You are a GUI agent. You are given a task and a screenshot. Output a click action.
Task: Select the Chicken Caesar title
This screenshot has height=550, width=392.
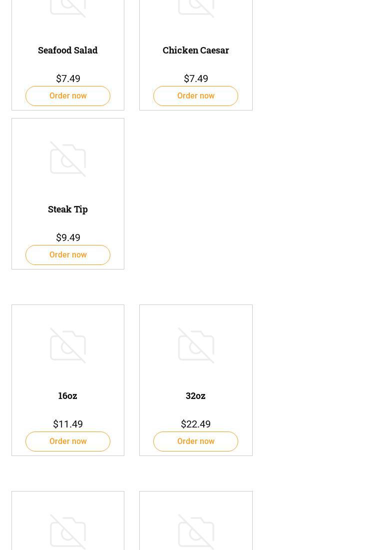click(196, 50)
